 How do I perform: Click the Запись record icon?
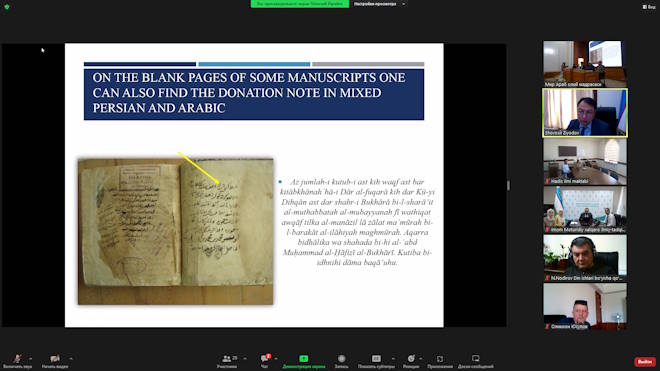(x=341, y=359)
